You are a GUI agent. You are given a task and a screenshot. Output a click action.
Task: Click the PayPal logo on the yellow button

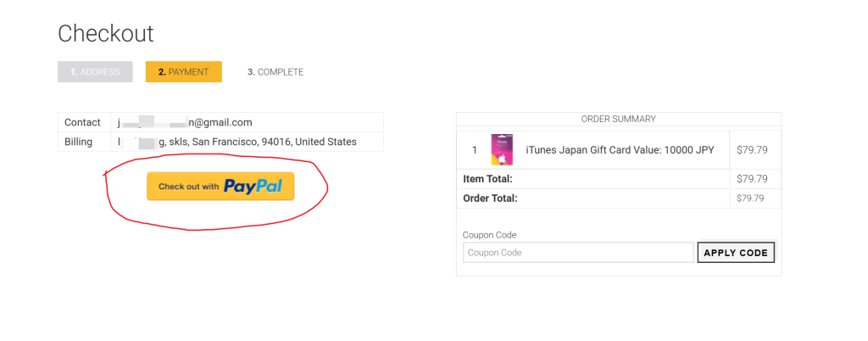(253, 187)
